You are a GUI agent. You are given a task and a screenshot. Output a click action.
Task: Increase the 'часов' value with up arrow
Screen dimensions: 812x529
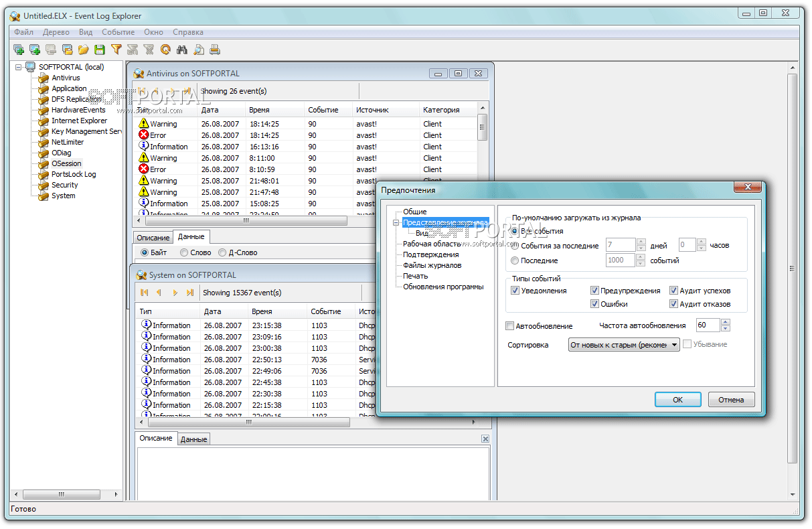[x=701, y=242]
